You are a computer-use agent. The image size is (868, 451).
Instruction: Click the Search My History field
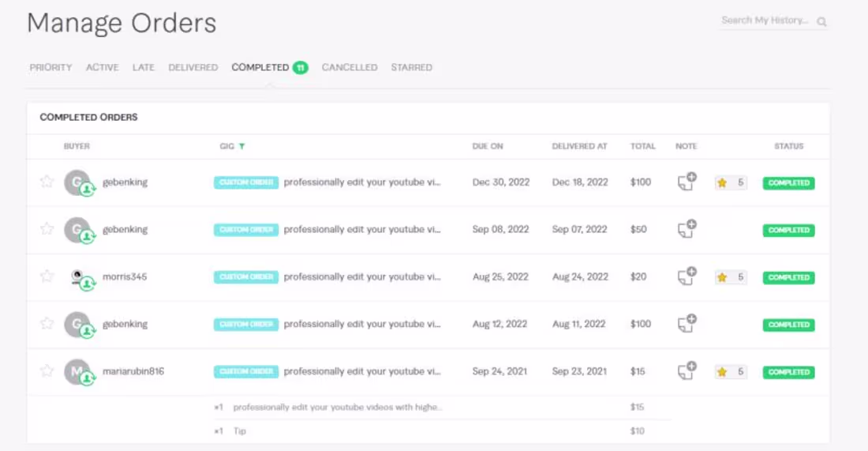[765, 21]
